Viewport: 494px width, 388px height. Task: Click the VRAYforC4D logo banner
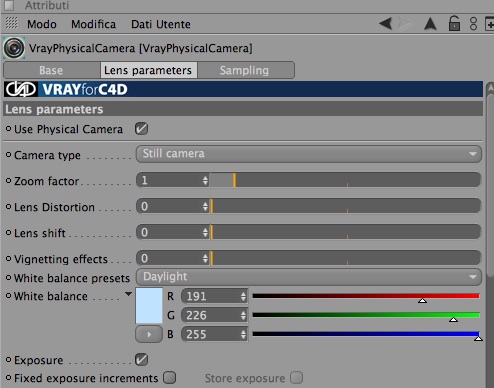(x=243, y=89)
